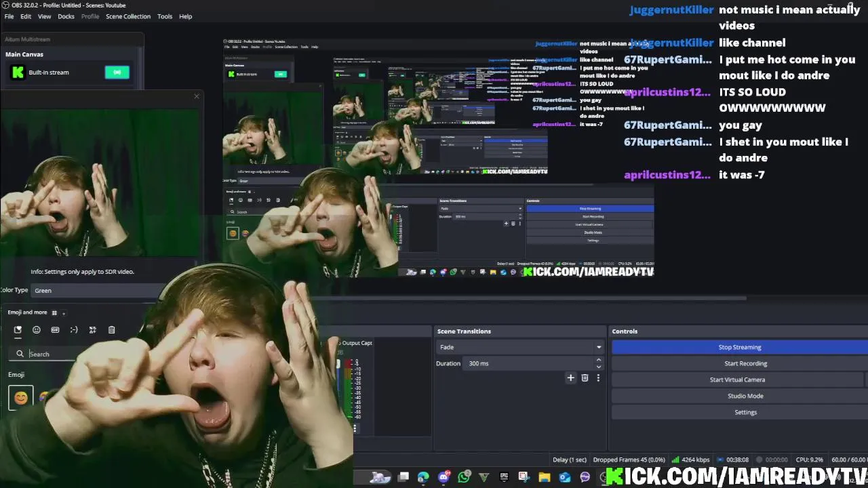The image size is (868, 488).
Task: Open Epic Games Launcher from the taskbar
Action: coord(504,477)
